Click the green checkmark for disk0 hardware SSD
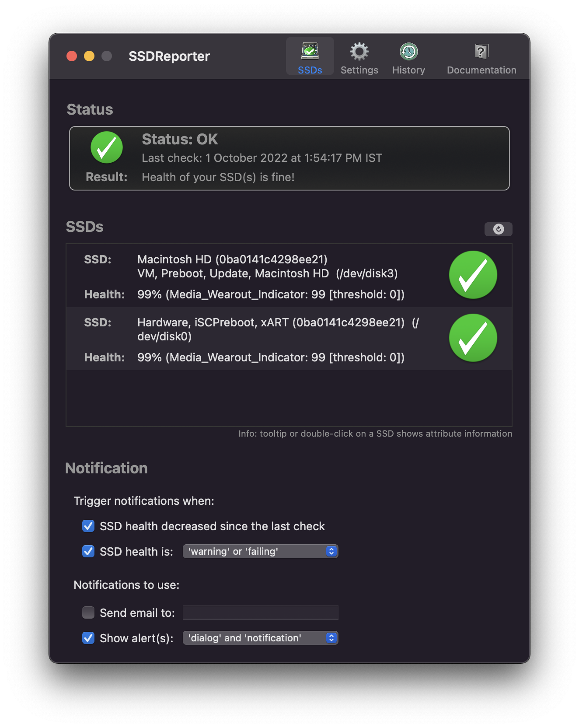579x728 pixels. pos(473,337)
